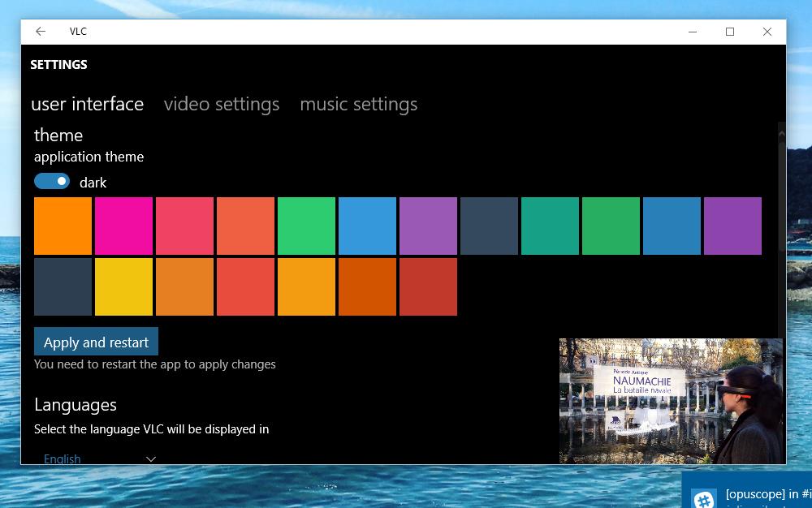The image size is (812, 508).
Task: Switch to the music settings tab
Action: tap(358, 104)
